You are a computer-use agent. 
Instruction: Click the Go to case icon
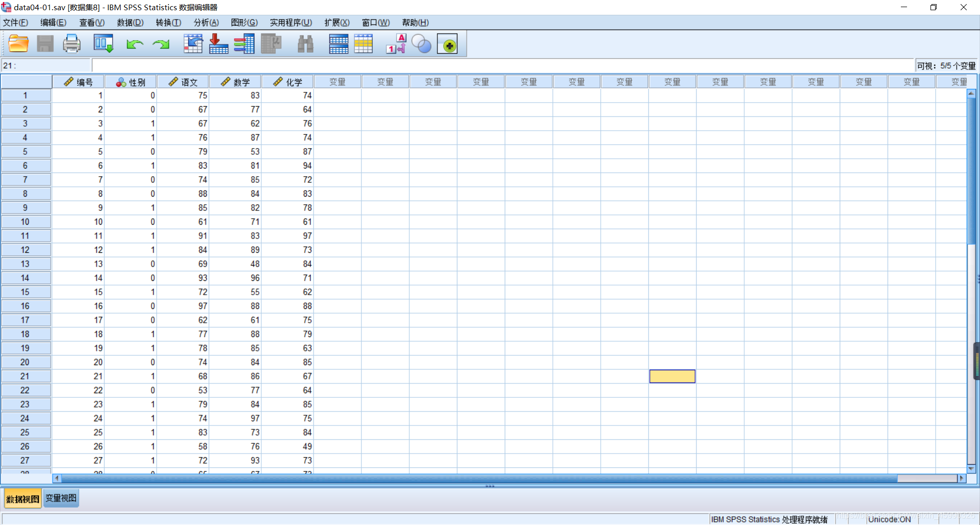click(193, 44)
